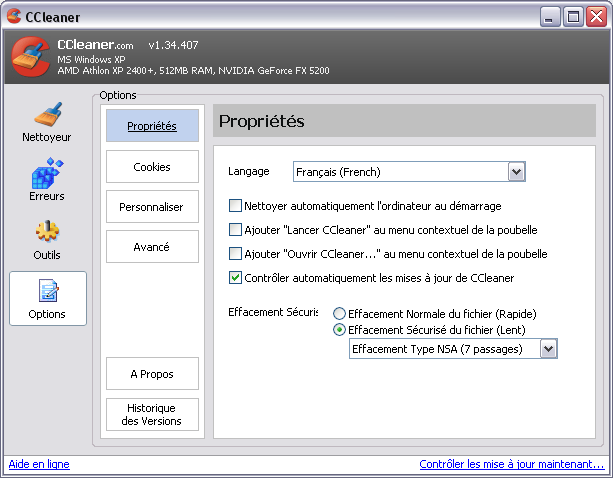Screen dimensions: 613x478
Task: Toggle 'Ouvrir CCleaner...' context menu checkbox
Action: [236, 254]
